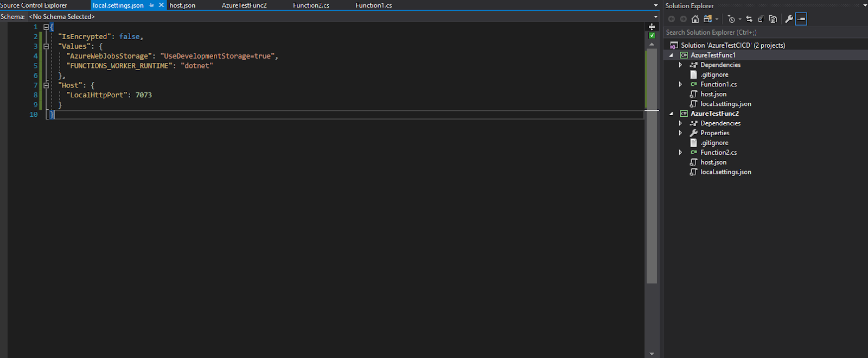Click "UseDevelopmentStorage=true" string in editor
The height and width of the screenshot is (358, 868).
pyautogui.click(x=217, y=56)
